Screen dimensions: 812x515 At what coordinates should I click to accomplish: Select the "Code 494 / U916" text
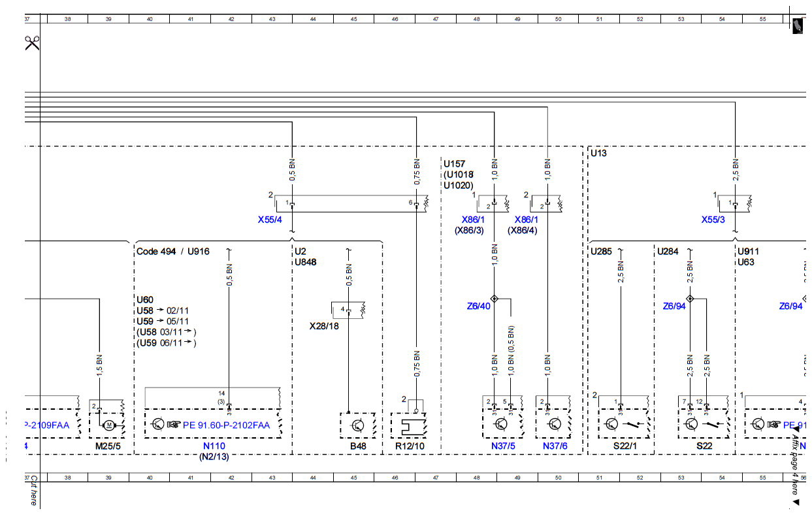173,252
